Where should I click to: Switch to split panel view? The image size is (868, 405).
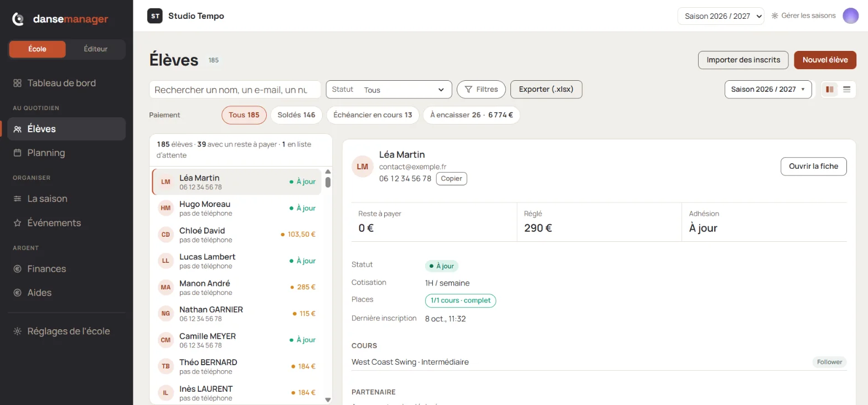[x=830, y=89]
